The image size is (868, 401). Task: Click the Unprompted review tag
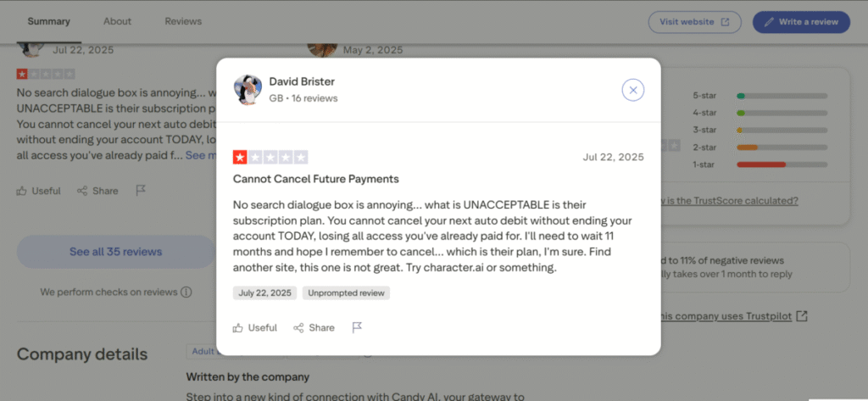click(346, 293)
